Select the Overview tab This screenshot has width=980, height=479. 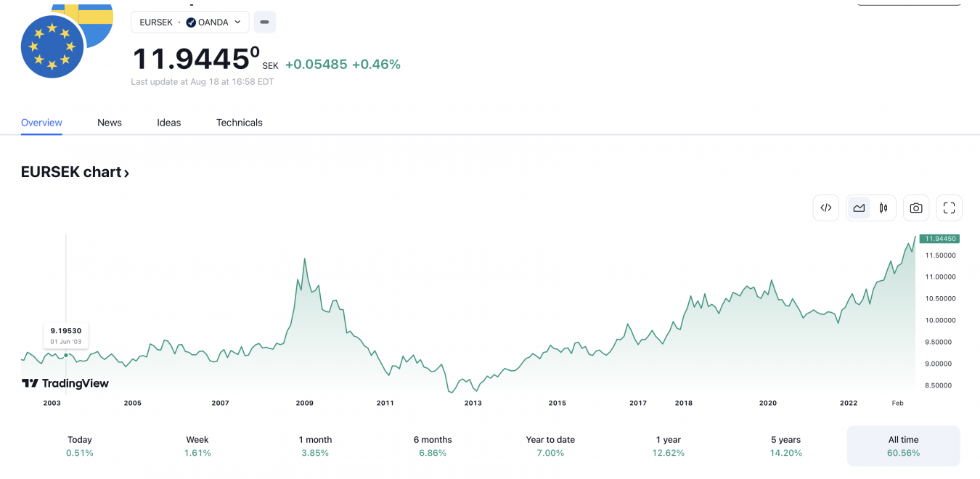[41, 123]
